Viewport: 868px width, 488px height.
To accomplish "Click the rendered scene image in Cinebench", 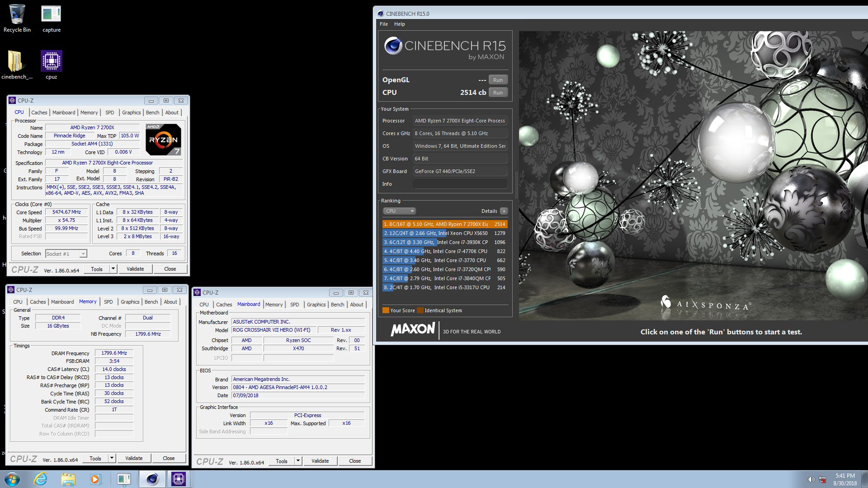I will pyautogui.click(x=693, y=176).
